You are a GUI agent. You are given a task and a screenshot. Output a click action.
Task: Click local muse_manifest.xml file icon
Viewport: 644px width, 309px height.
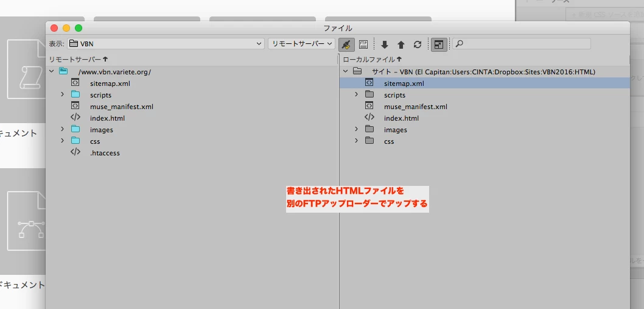pos(369,105)
